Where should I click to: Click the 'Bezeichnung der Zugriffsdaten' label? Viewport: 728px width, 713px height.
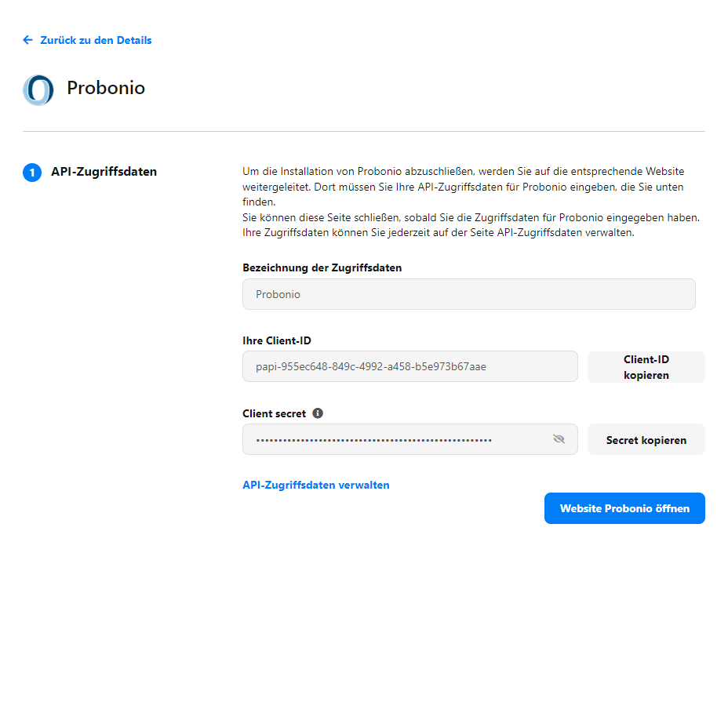click(x=322, y=267)
